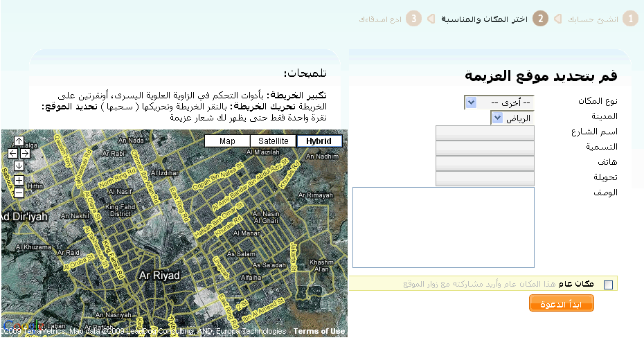
Task: Click step text ادع اصدقاءك
Action: pos(380,19)
